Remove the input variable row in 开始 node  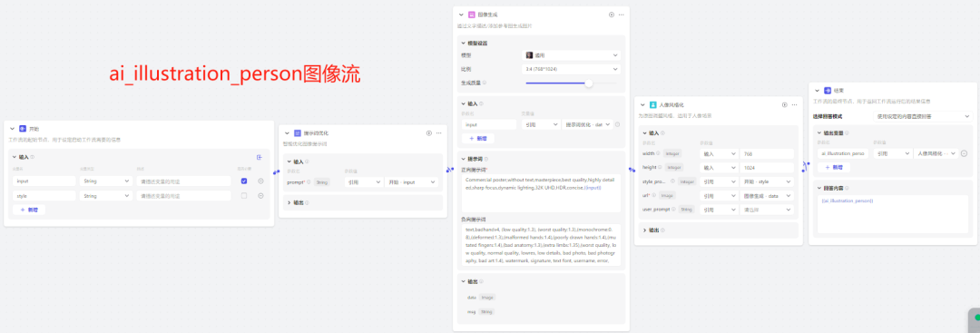point(260,181)
